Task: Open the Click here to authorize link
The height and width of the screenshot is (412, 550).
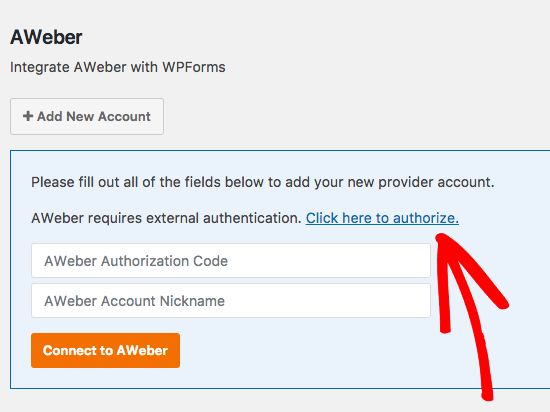Action: click(382, 218)
